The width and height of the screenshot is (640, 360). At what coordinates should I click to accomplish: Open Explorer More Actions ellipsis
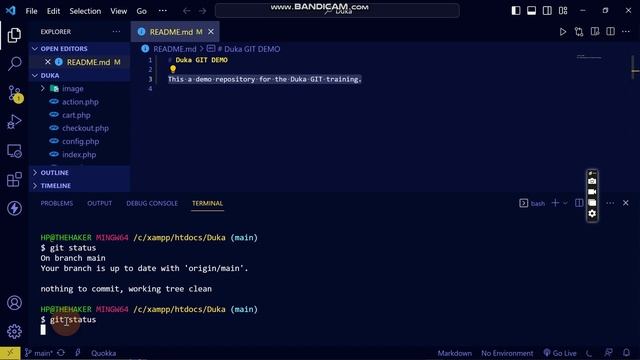(116, 32)
